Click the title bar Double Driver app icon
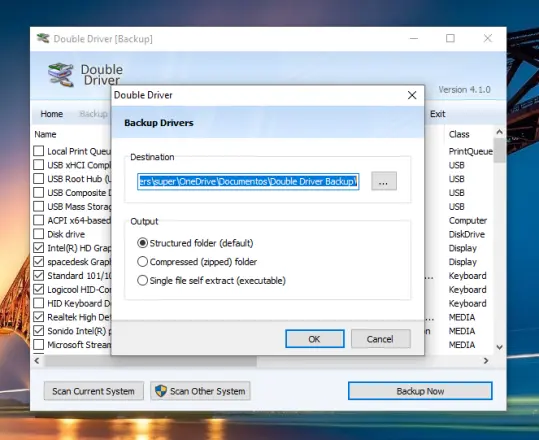This screenshot has width=539, height=440. pyautogui.click(x=43, y=38)
